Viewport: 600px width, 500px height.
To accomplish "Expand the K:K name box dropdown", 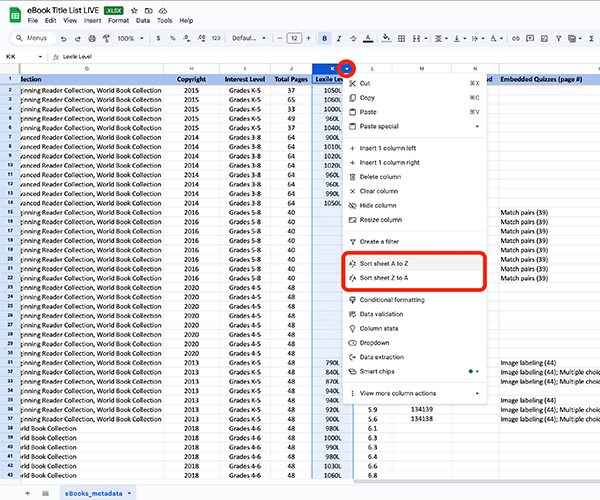I will point(40,57).
